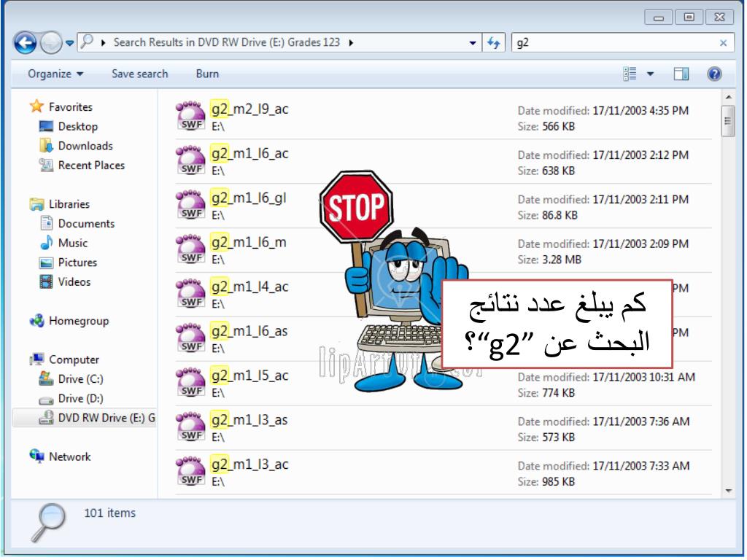Image resolution: width=747 pixels, height=560 pixels.
Task: Click the SWF icon of g2_m1_l6_ac
Action: (190, 160)
